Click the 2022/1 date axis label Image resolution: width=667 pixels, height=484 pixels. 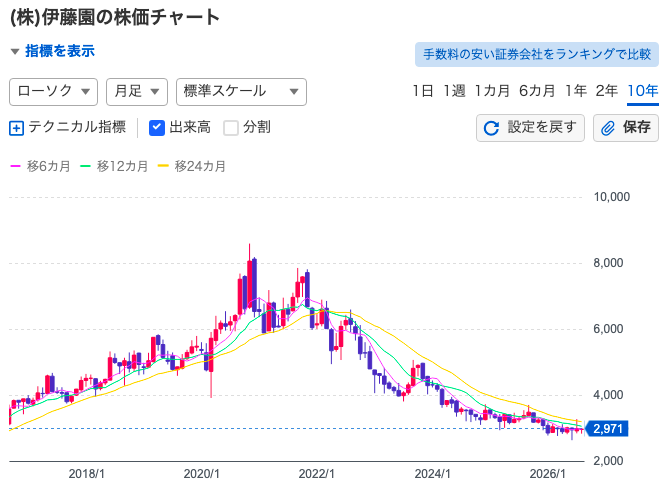pyautogui.click(x=317, y=474)
